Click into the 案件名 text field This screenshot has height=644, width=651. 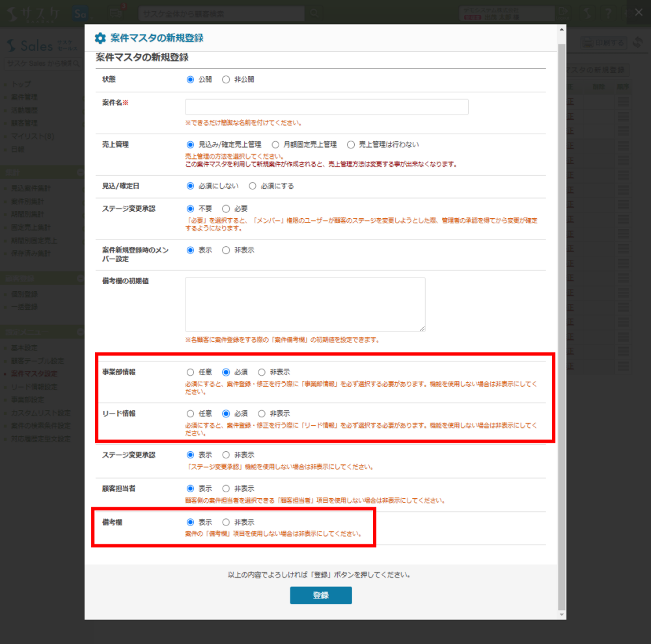coord(326,107)
